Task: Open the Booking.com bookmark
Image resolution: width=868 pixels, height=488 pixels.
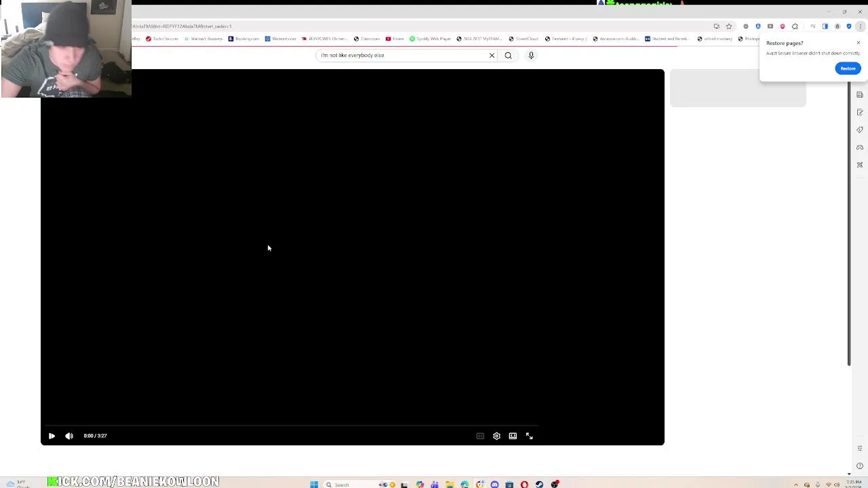Action: [243, 39]
